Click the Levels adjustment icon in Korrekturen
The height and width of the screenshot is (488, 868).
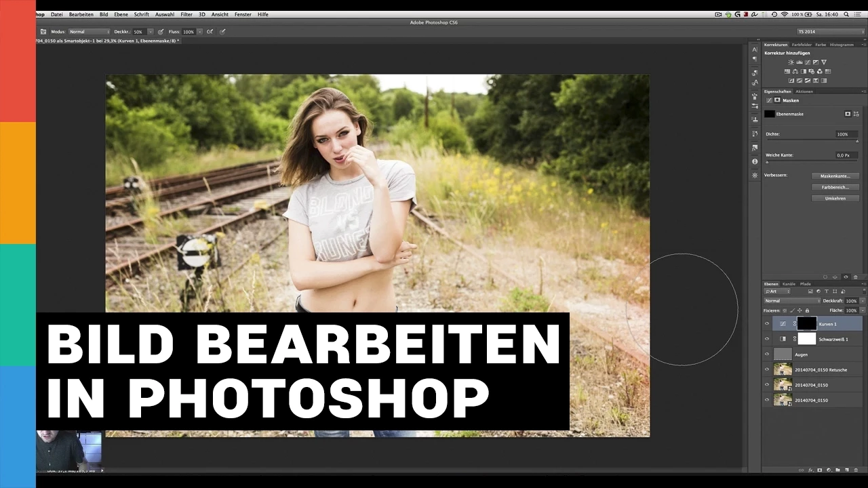point(800,62)
